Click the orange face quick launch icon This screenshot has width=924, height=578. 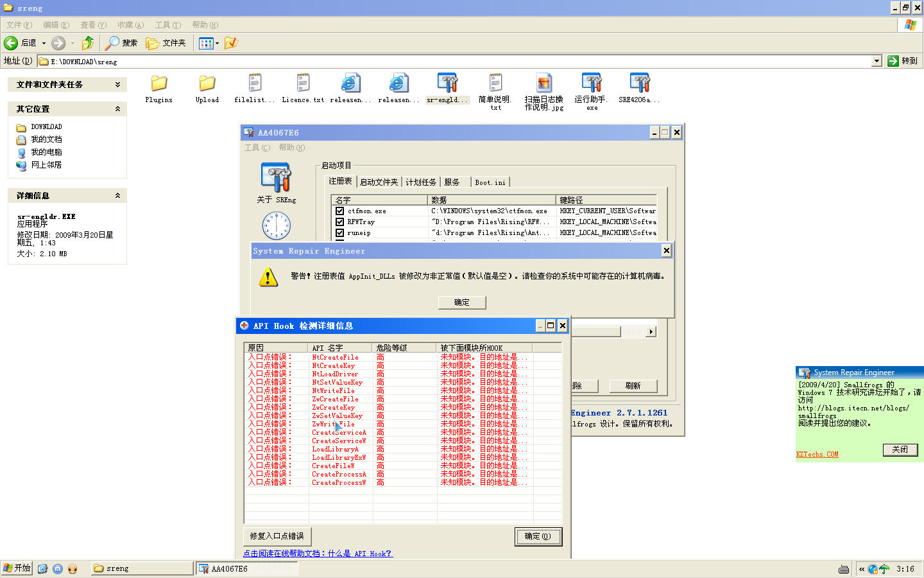(72, 568)
